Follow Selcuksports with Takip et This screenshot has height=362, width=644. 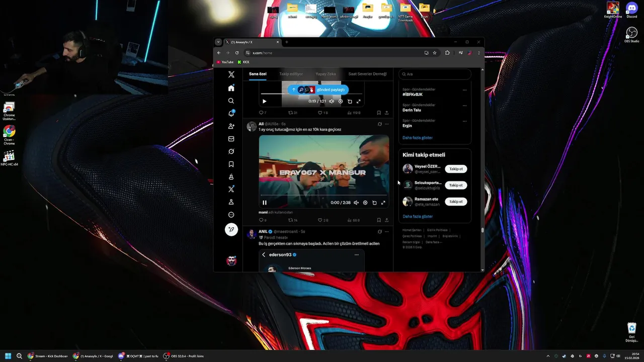point(456,185)
